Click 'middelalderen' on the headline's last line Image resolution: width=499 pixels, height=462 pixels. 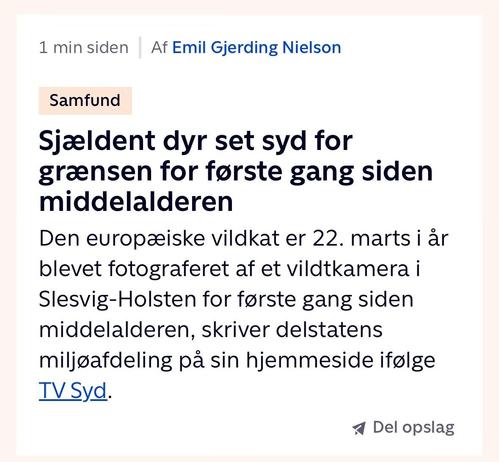pyautogui.click(x=136, y=202)
